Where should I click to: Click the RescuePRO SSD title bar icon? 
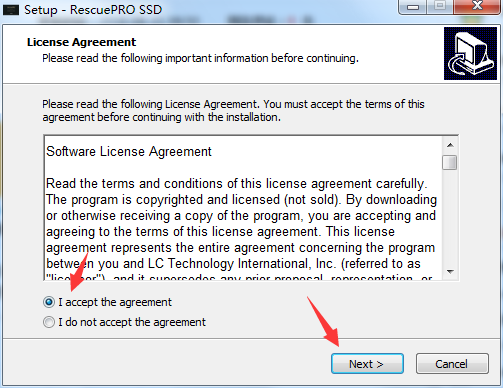point(10,10)
